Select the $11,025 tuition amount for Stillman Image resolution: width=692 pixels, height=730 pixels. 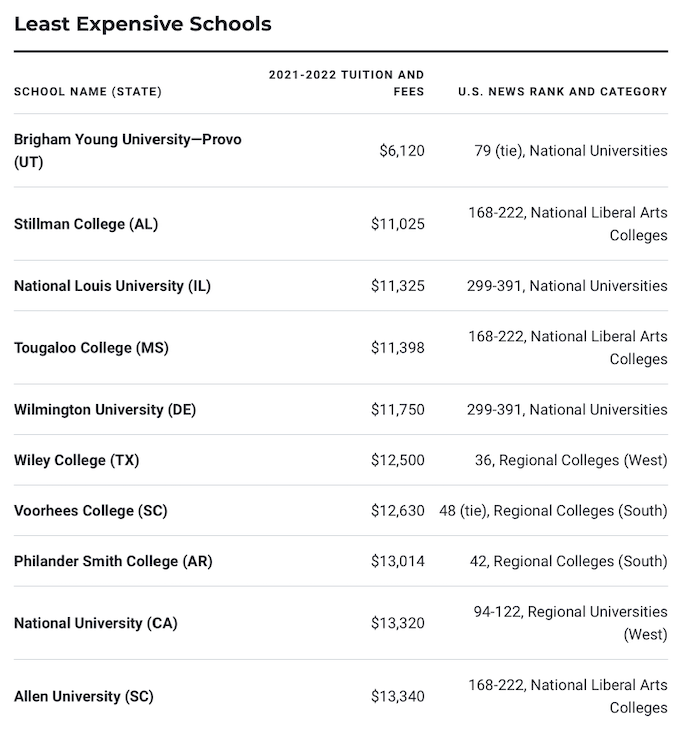[398, 224]
